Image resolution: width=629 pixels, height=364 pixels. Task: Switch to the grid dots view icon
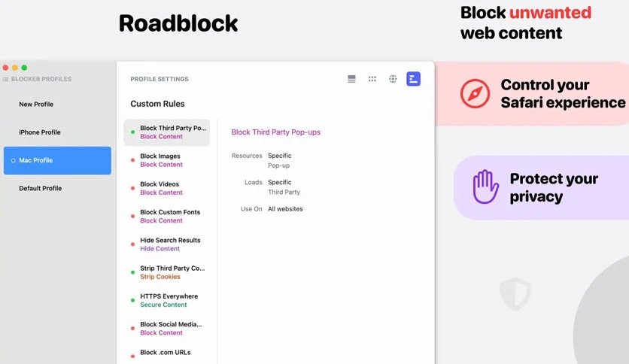(372, 79)
